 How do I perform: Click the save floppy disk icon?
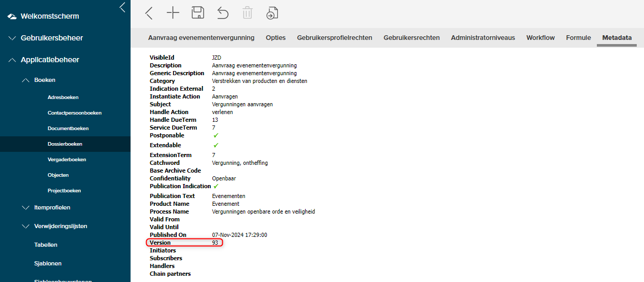tap(197, 13)
